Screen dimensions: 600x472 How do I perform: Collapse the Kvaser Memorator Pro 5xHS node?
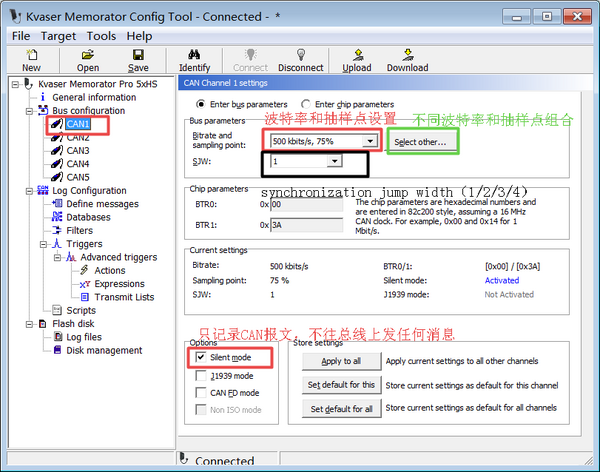(15, 84)
